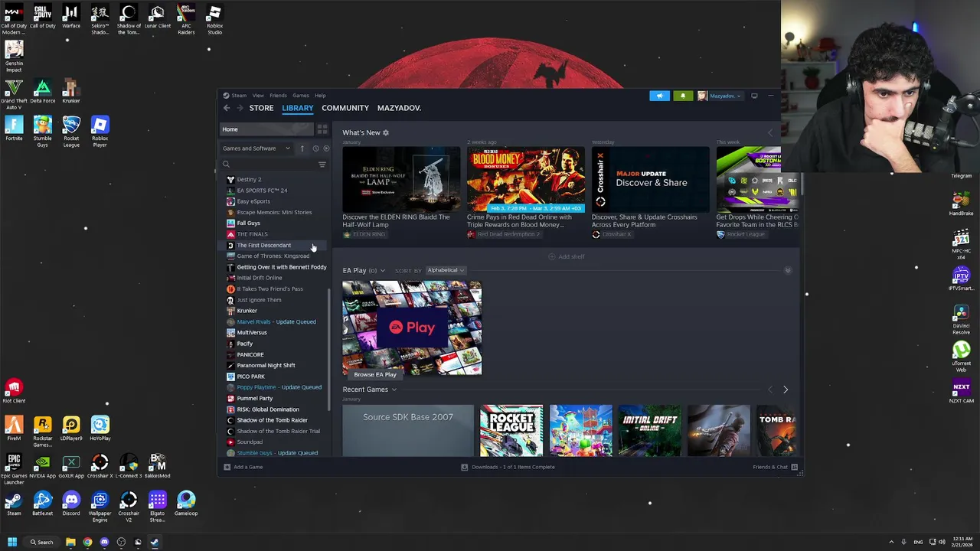Open the Alphabetical sort dropdown

click(446, 270)
